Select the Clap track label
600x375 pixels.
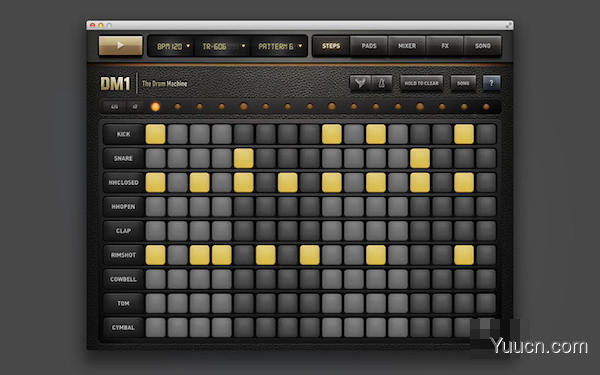pyautogui.click(x=123, y=231)
